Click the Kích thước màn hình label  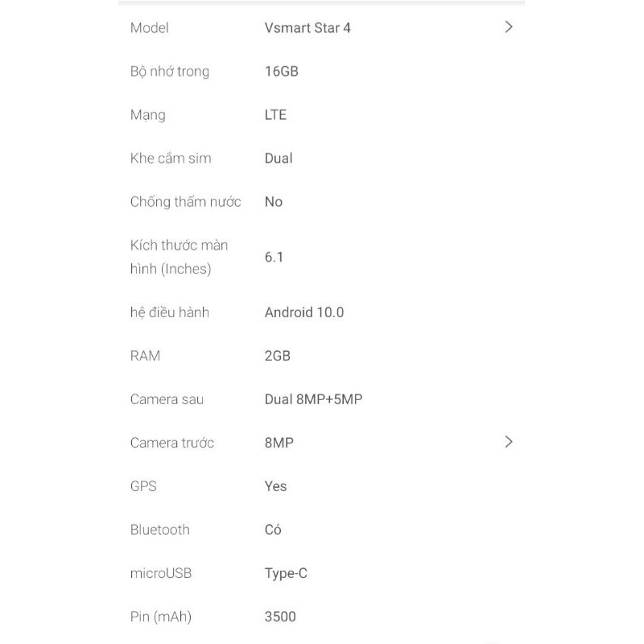(x=179, y=257)
